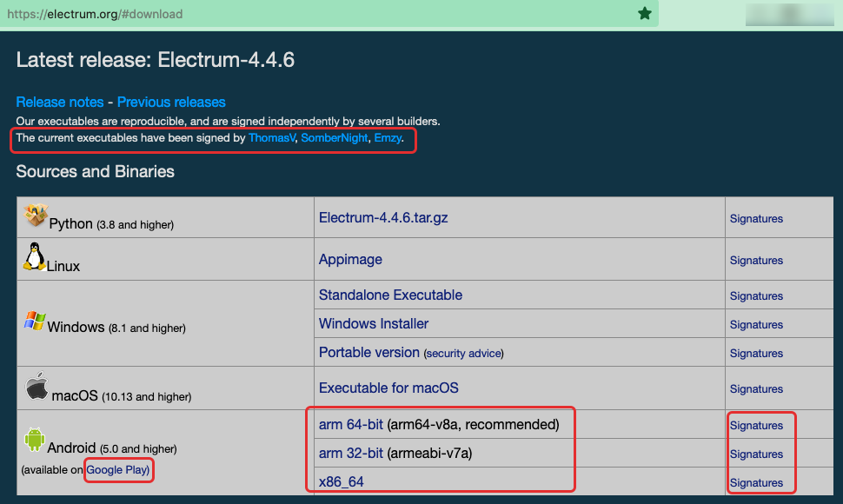
Task: Download Windows Standalone Executable
Action: 390,295
